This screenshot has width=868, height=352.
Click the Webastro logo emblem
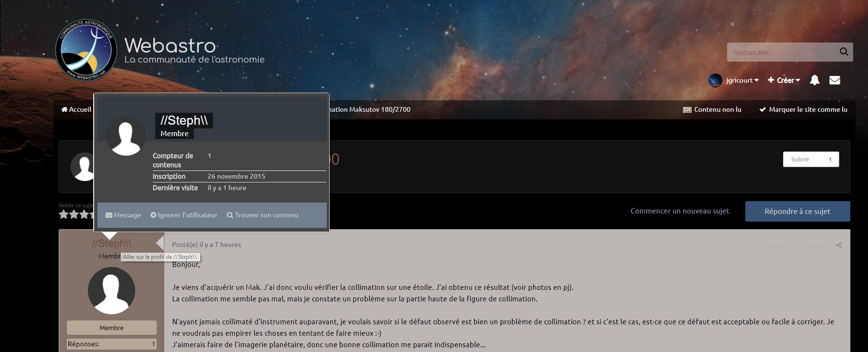86,50
